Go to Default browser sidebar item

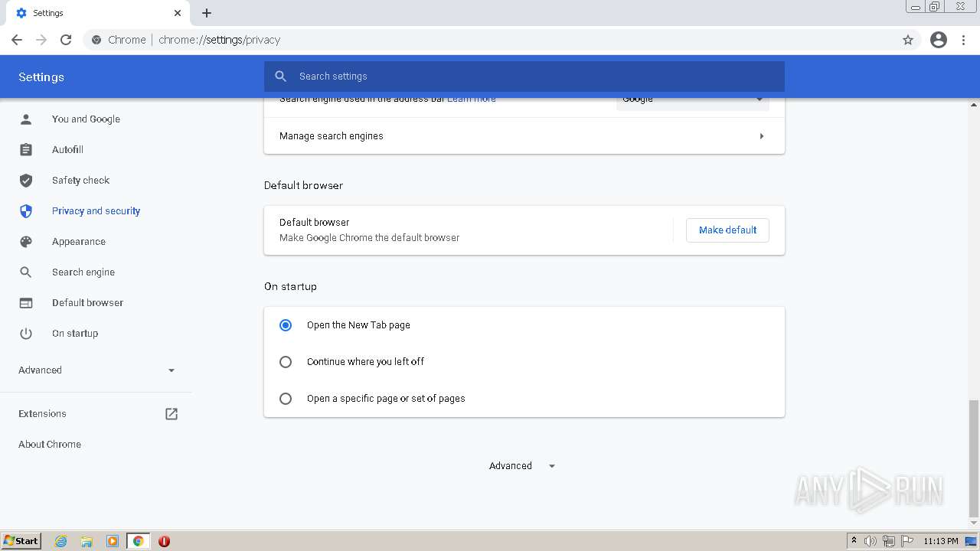click(x=87, y=303)
